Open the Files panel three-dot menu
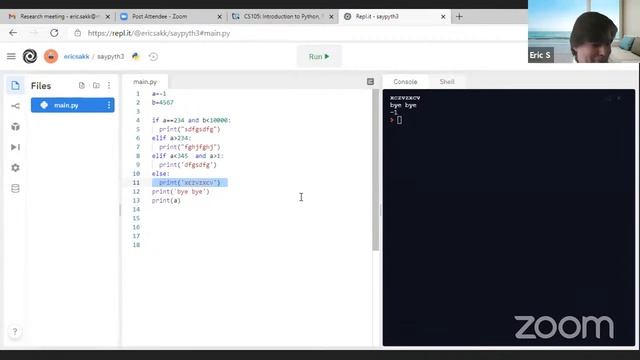The image size is (640, 360). point(109,85)
